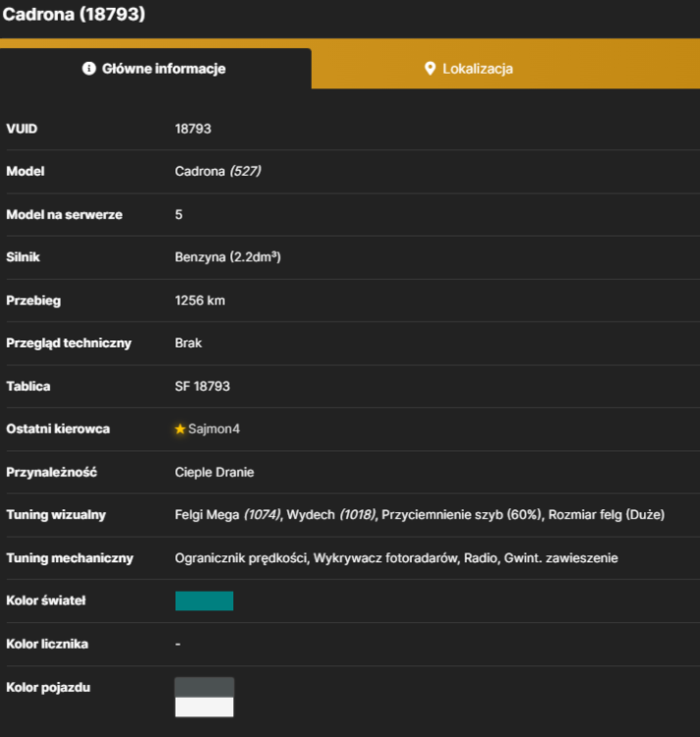Click the Kolor licznika dash value
Viewport: 700px width, 737px height.
tap(178, 645)
